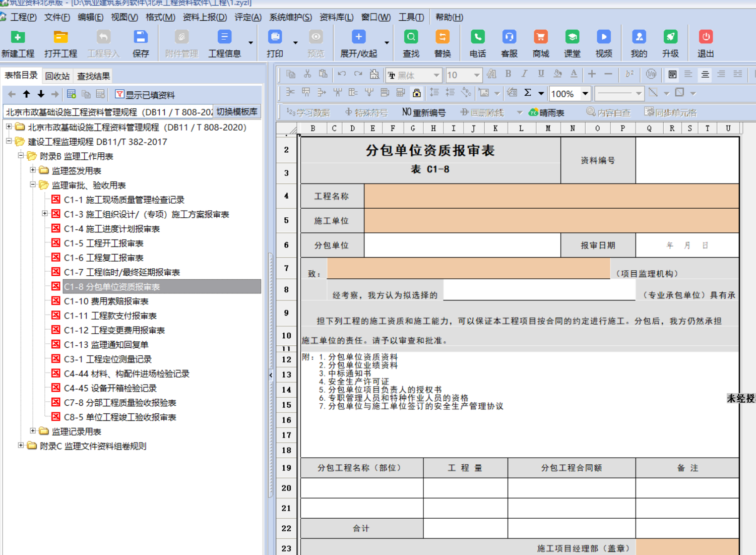Expand the 附录C 监理文件资料组卷规则 node
The height and width of the screenshot is (555, 756).
[x=21, y=446]
